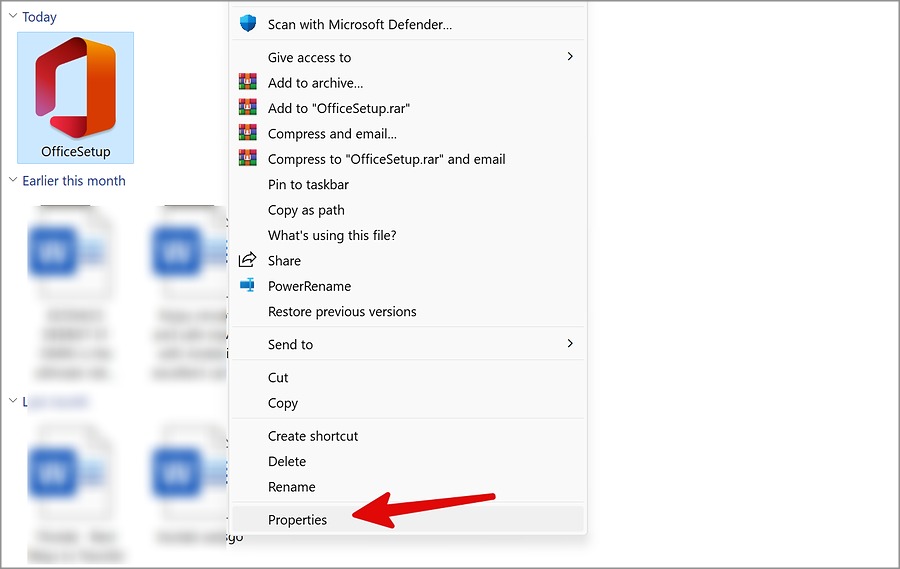Click WinRAR icon beside Add to "OfficeSetup.rar"
Viewport: 900px width, 569px height.
pyautogui.click(x=248, y=107)
